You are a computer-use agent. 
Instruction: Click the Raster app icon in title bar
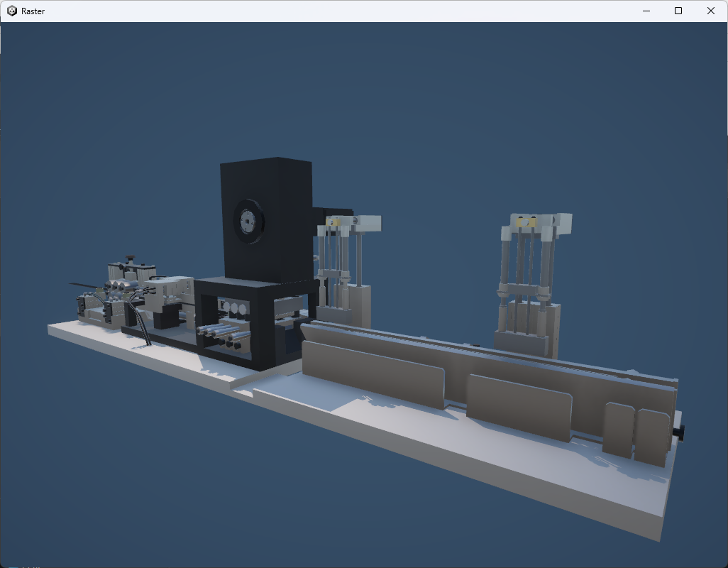pos(12,11)
